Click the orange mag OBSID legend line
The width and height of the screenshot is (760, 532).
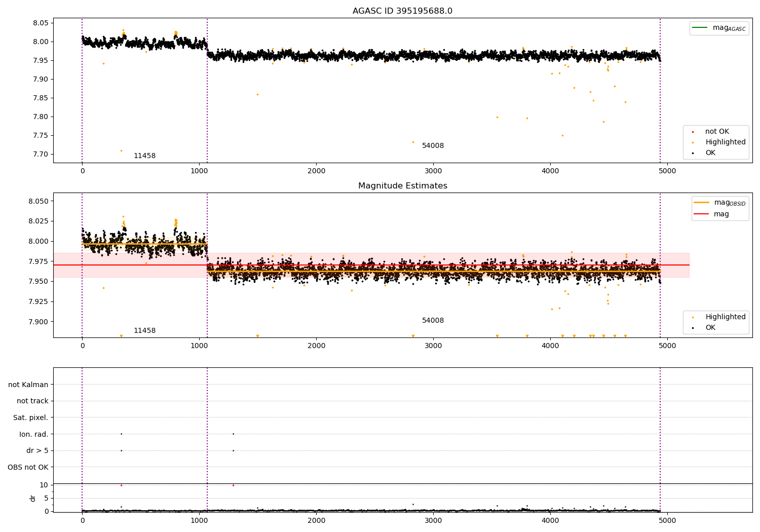[702, 202]
